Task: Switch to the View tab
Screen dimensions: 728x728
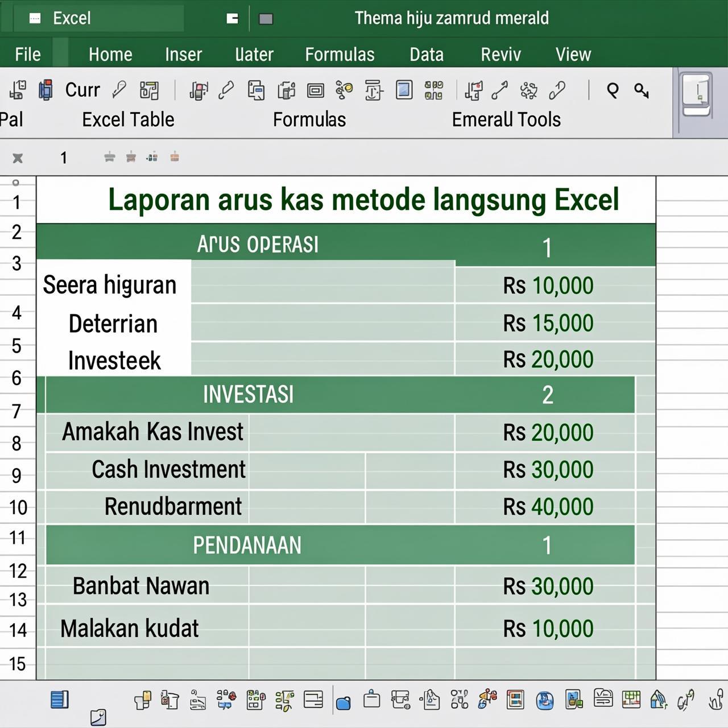Action: click(x=573, y=55)
